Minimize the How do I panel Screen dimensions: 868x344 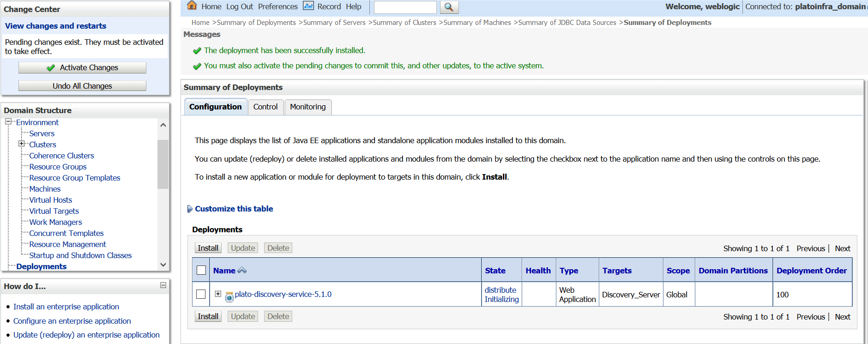[x=163, y=285]
